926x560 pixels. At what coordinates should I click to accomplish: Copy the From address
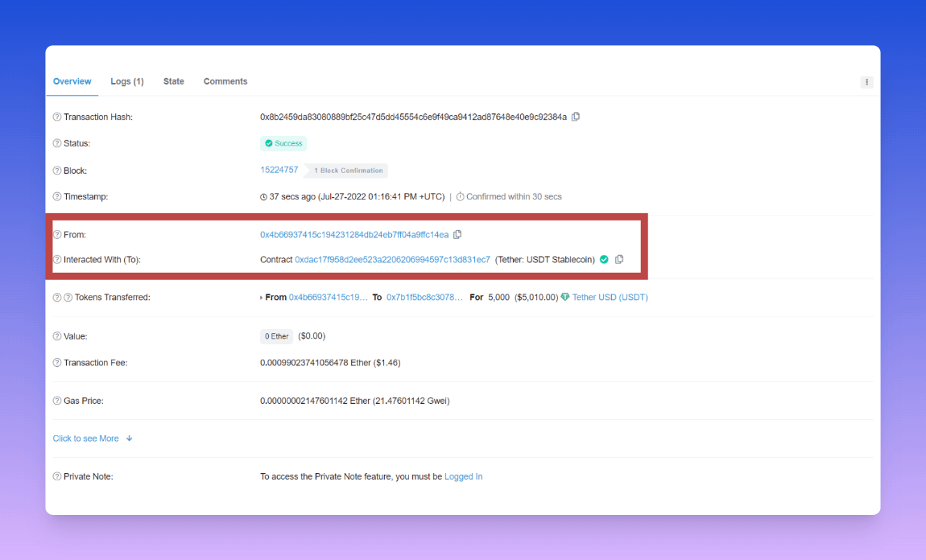pos(457,235)
